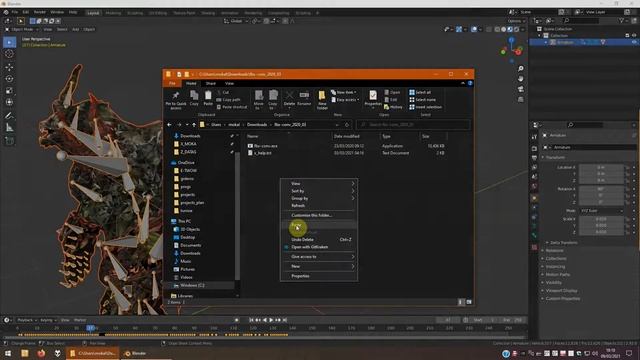Click Copy path in Explorer ribbon
The height and width of the screenshot is (360, 640).
click(228, 100)
